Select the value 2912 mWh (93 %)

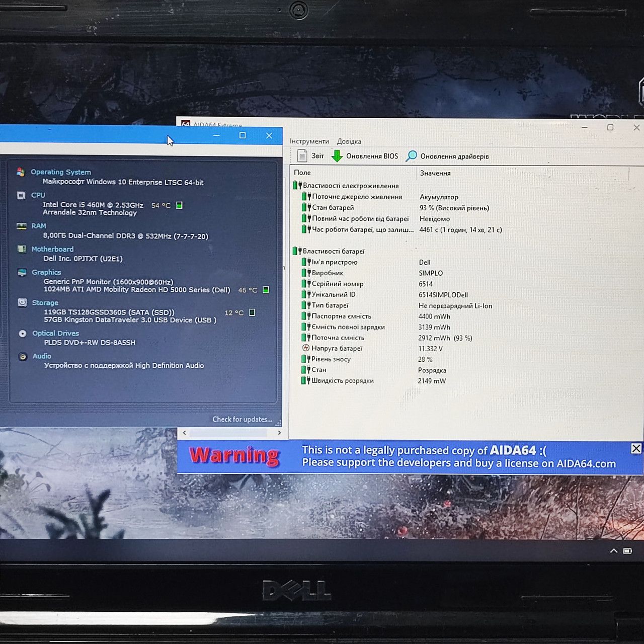[x=445, y=338]
